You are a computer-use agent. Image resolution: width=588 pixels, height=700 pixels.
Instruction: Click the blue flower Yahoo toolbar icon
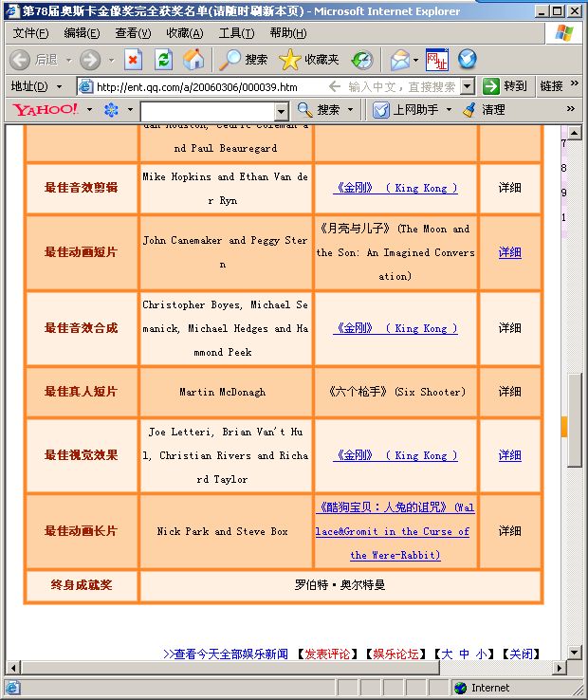pyautogui.click(x=111, y=109)
